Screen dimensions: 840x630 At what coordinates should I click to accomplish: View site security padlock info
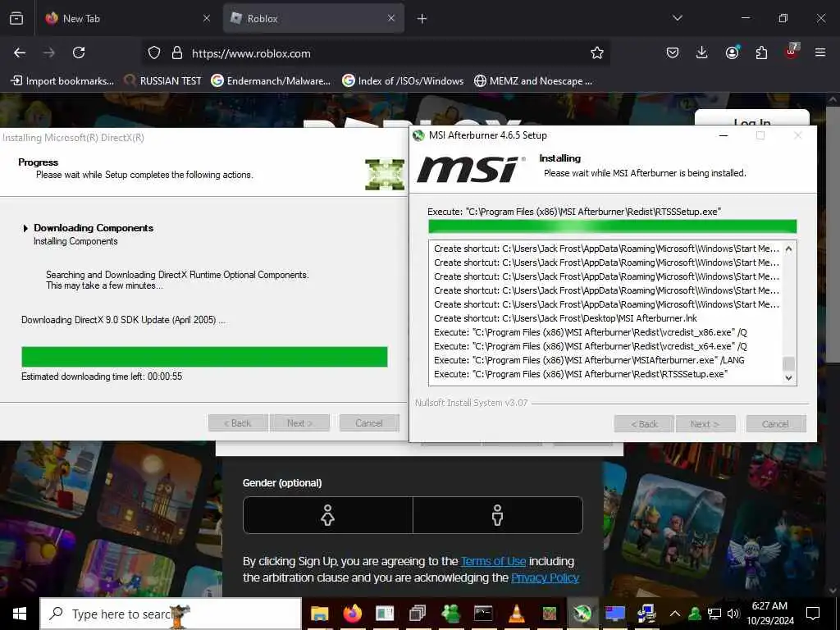point(177,53)
